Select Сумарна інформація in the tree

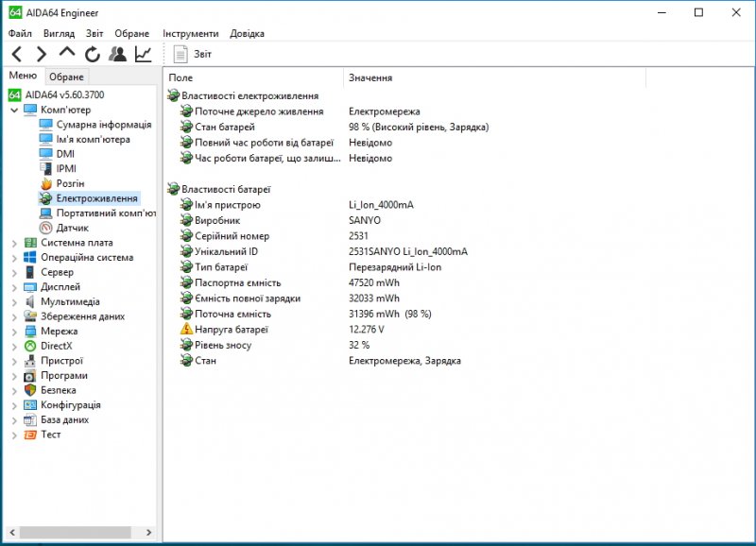(x=103, y=125)
